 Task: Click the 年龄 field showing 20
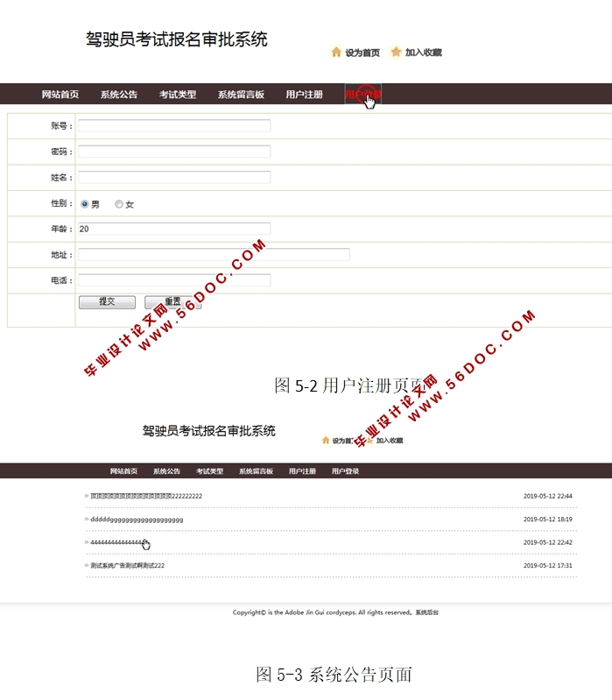(174, 229)
